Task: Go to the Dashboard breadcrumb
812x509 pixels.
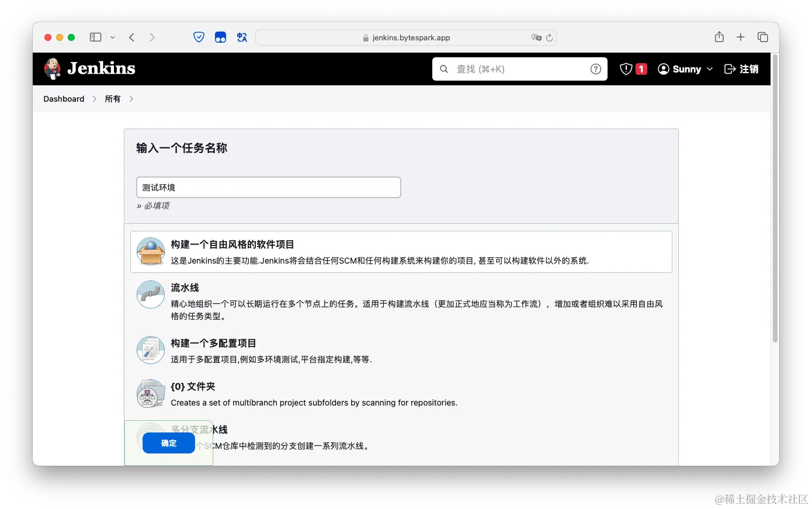Action: point(63,99)
